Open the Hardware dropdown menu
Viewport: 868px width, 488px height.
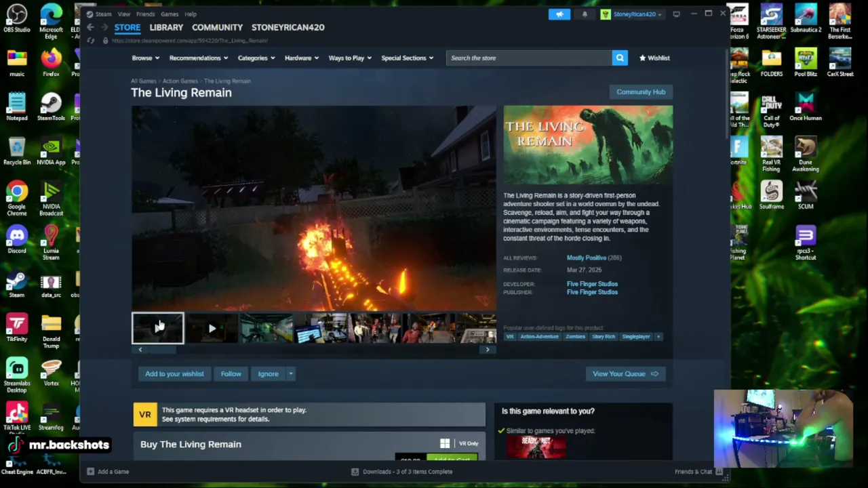301,58
